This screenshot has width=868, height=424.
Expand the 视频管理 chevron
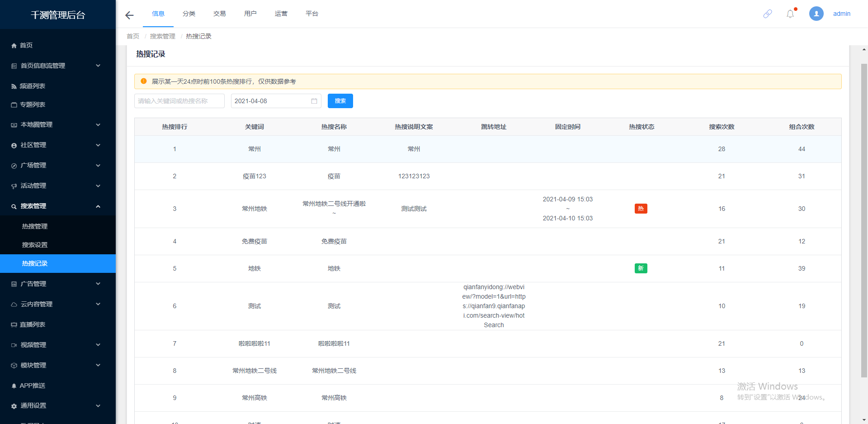(98, 345)
